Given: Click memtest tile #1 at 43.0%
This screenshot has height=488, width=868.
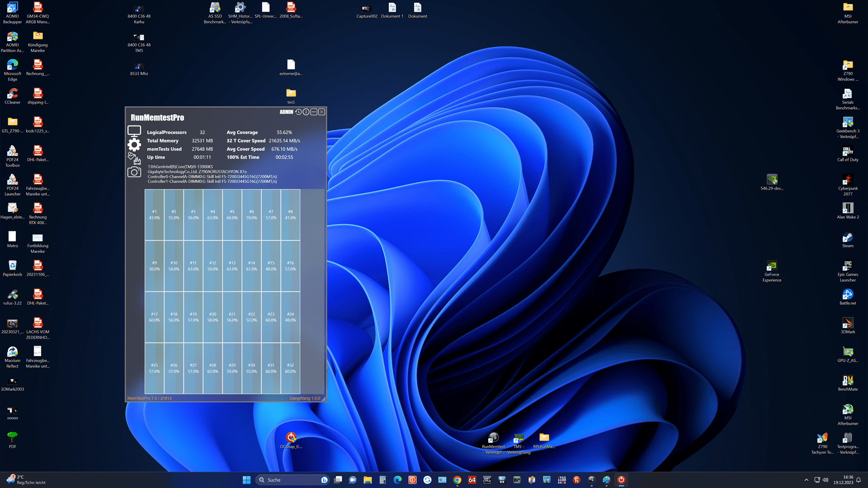Looking at the screenshot, I should (154, 215).
